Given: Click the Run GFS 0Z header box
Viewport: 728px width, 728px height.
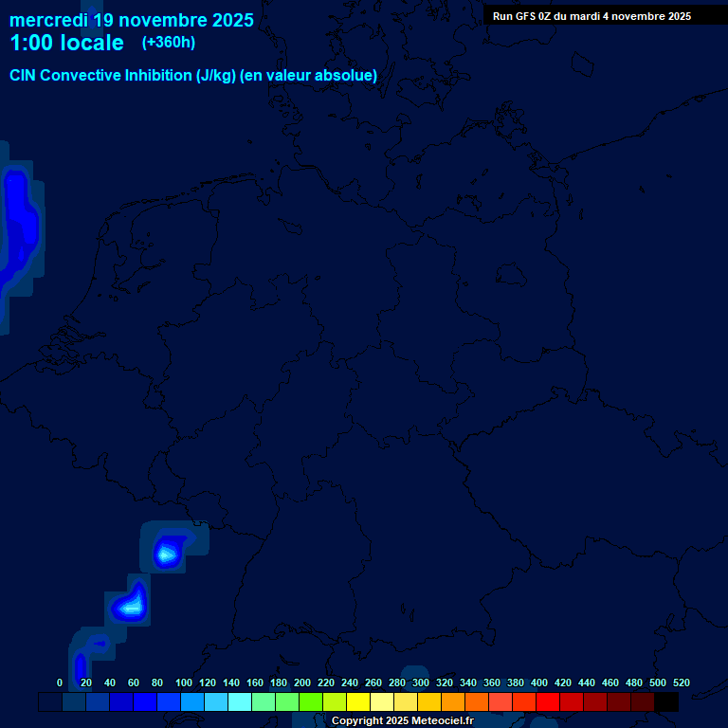Looking at the screenshot, I should click(x=591, y=16).
